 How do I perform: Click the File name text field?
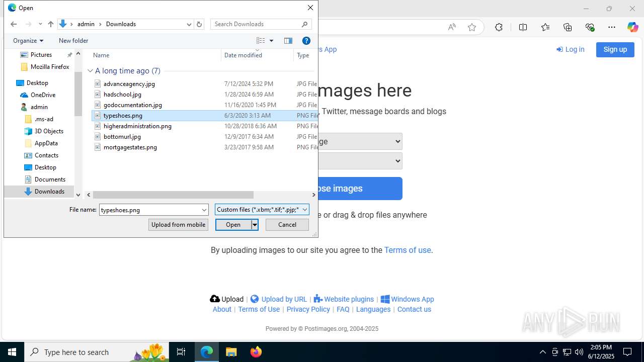point(150,210)
